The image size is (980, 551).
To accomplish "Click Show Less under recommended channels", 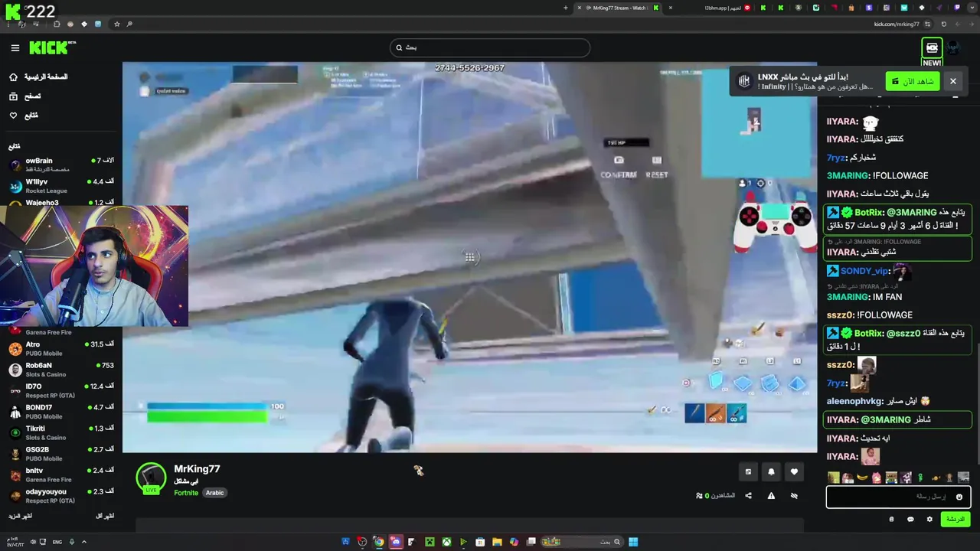I will 105,517.
